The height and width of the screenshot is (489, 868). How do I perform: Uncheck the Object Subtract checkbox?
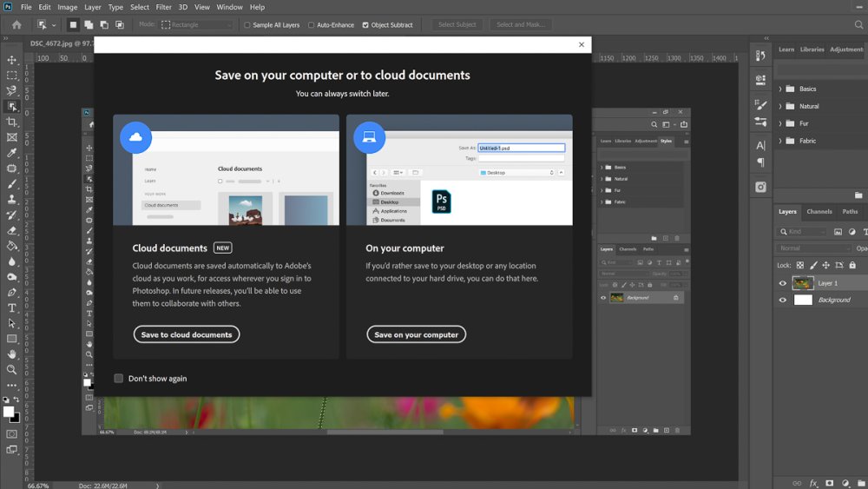pos(365,25)
